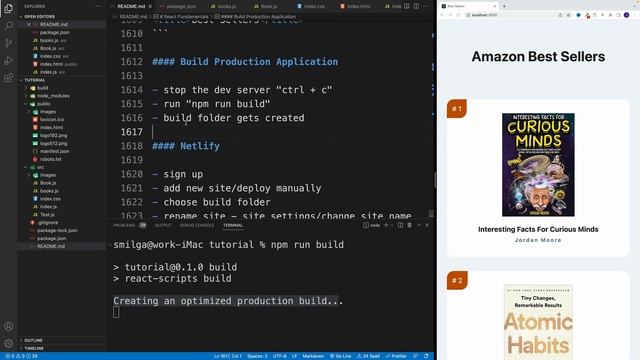Close README.md in Open Editors list
This screenshot has width=640, height=360.
coord(28,24)
